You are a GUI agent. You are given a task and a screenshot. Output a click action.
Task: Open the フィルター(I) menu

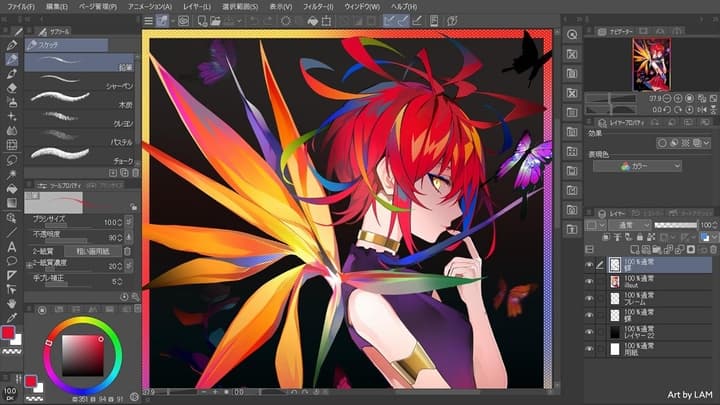point(318,6)
